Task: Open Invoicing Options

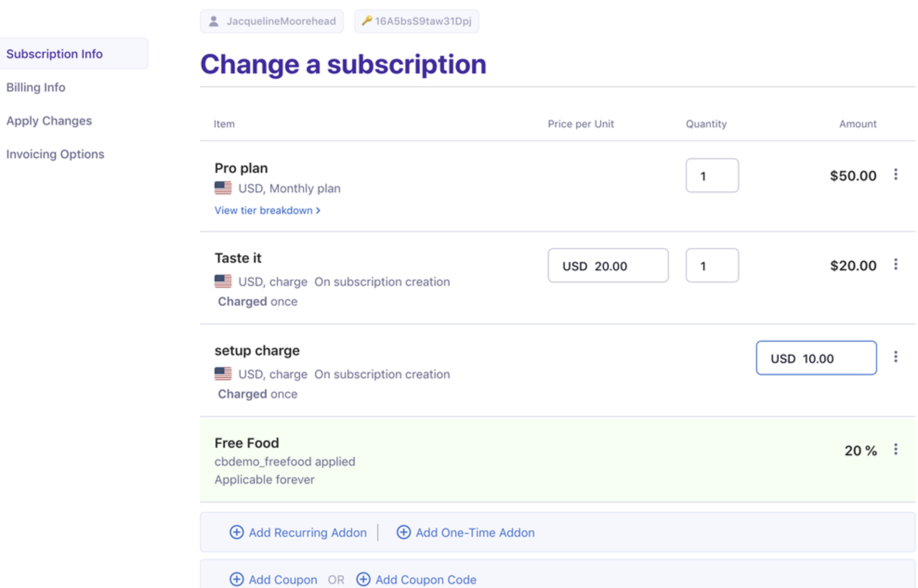Action: click(x=56, y=154)
